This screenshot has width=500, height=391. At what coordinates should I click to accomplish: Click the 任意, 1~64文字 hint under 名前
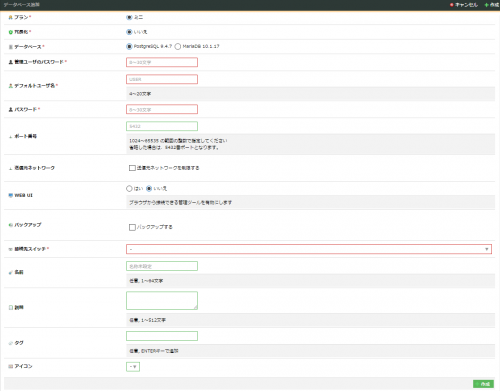(x=146, y=281)
